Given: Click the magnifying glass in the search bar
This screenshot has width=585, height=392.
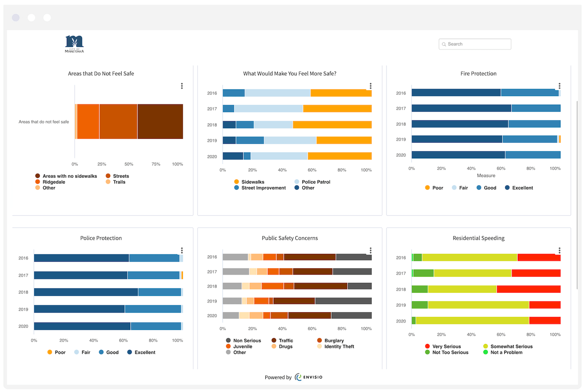Looking at the screenshot, I should [x=444, y=44].
